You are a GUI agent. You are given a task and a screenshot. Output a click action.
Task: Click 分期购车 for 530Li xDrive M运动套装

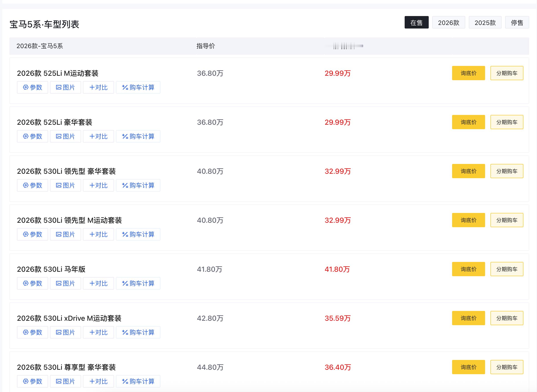point(507,318)
